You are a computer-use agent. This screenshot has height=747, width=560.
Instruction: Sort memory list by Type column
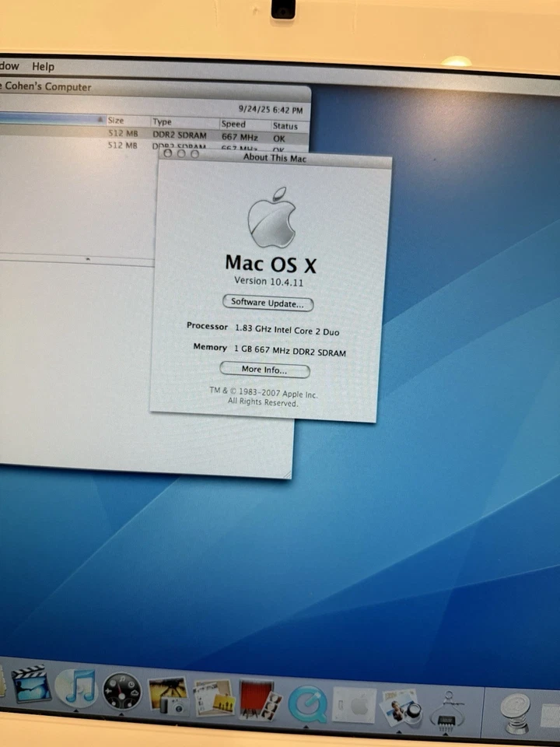pos(185,122)
